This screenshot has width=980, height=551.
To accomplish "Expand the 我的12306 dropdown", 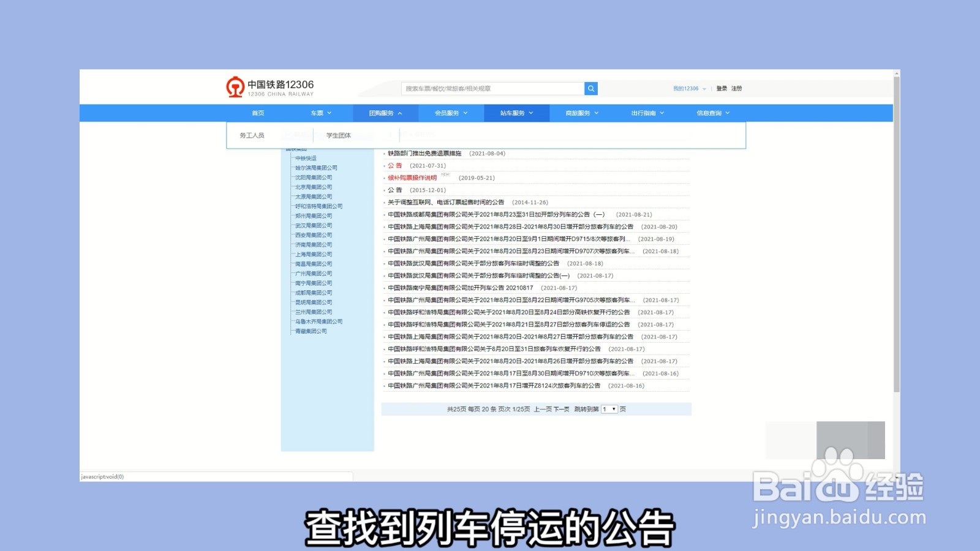I will tap(686, 88).
